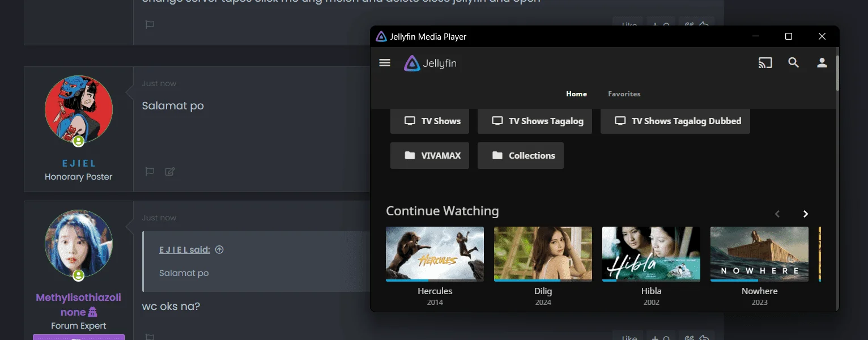Open Methylisothiazolinone username link
The image size is (868, 340).
coord(79,305)
